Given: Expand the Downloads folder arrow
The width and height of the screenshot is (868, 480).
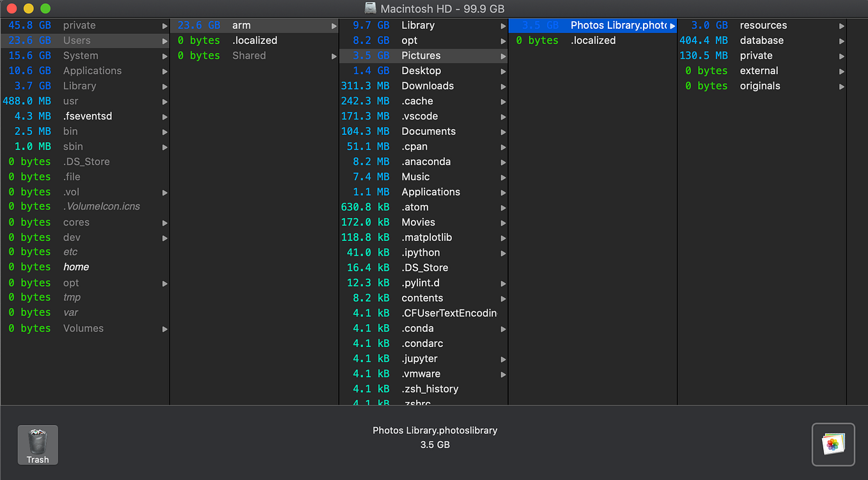Looking at the screenshot, I should click(x=503, y=86).
